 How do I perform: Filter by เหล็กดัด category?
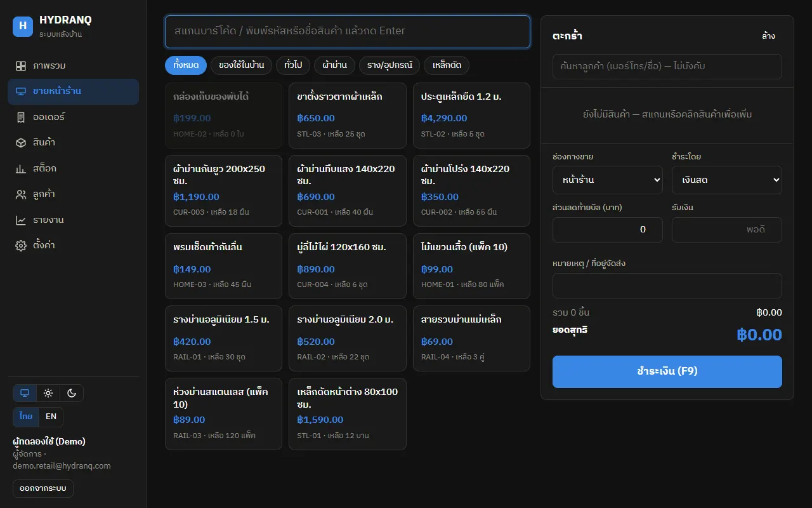coord(447,65)
